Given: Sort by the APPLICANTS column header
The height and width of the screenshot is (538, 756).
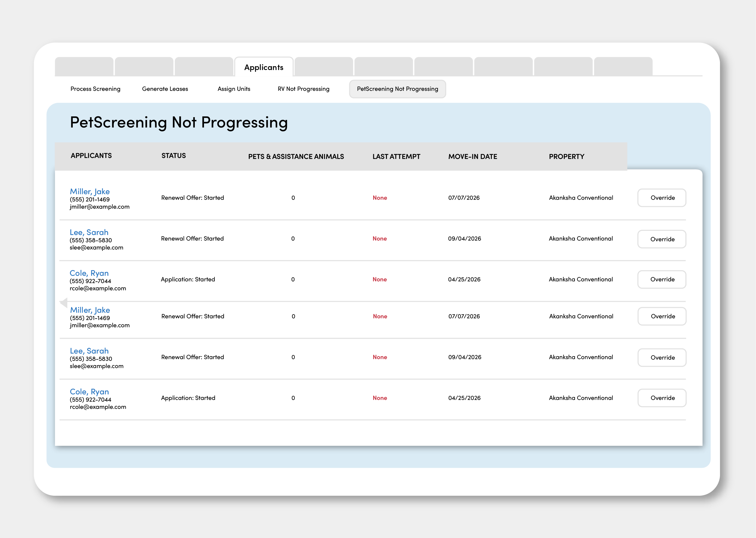Looking at the screenshot, I should [x=91, y=156].
